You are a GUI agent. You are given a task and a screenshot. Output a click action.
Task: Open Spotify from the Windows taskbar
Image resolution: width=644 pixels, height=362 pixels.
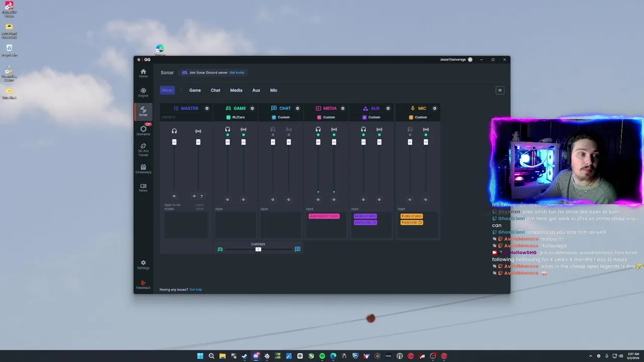tap(322, 356)
